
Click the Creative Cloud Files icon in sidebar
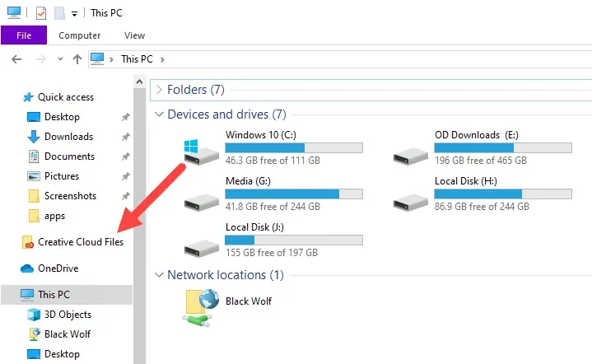click(30, 242)
